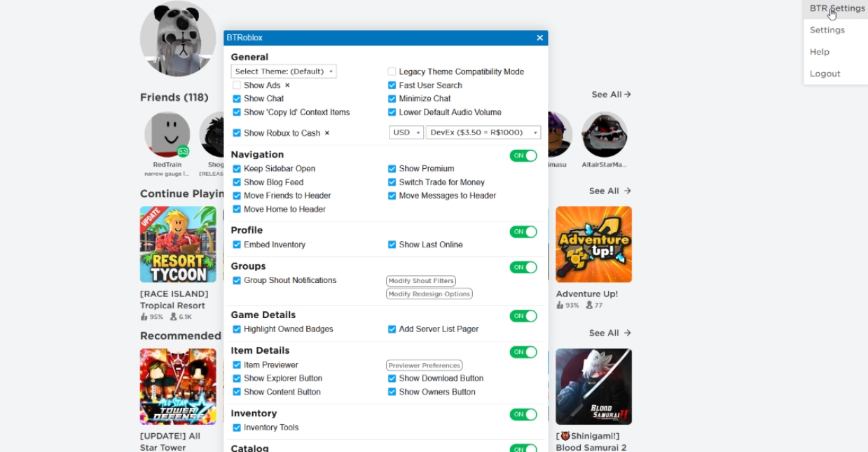Open the Adventure Up! game thumbnail
Screen dimensions: 868x452
point(593,245)
